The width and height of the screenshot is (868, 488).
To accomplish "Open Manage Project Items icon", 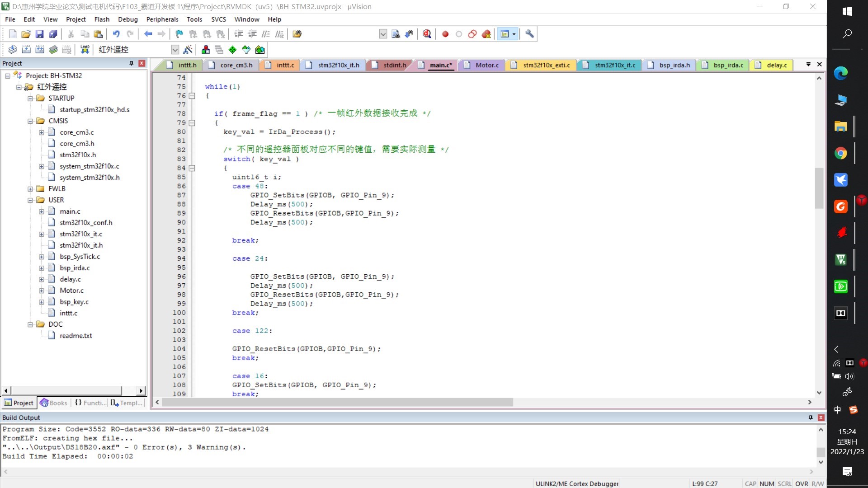I will (x=206, y=50).
